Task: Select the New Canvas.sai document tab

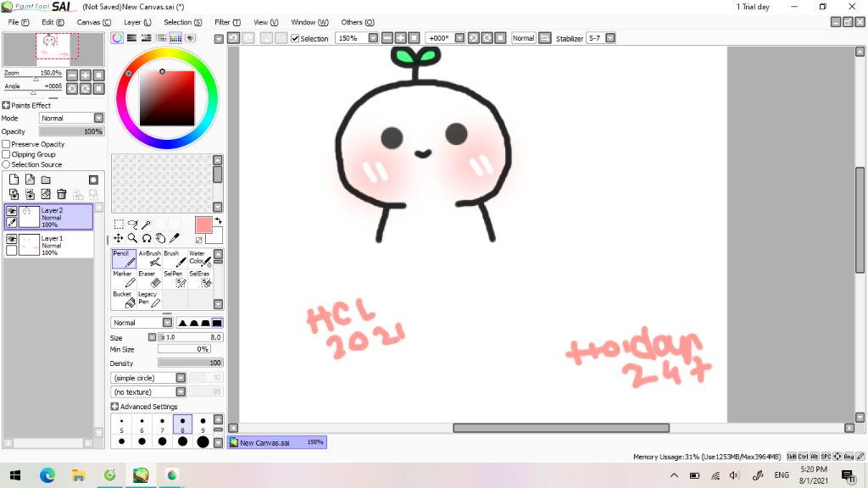Action: (277, 442)
